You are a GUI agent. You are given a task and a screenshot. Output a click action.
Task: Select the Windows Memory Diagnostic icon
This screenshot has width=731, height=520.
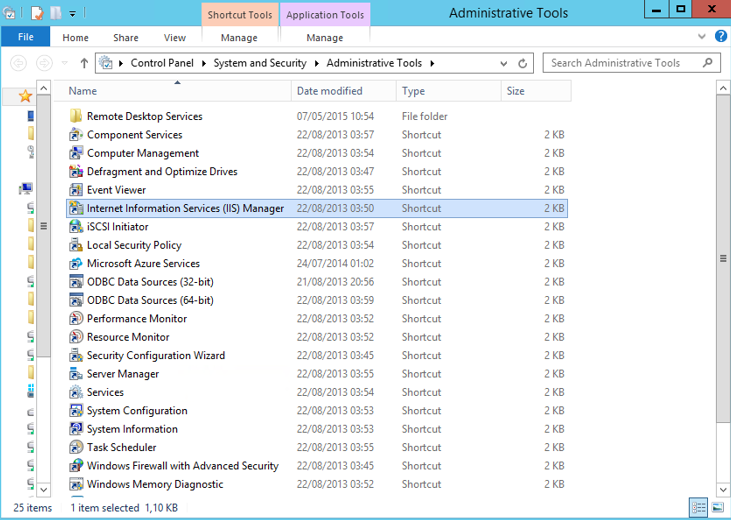(76, 484)
